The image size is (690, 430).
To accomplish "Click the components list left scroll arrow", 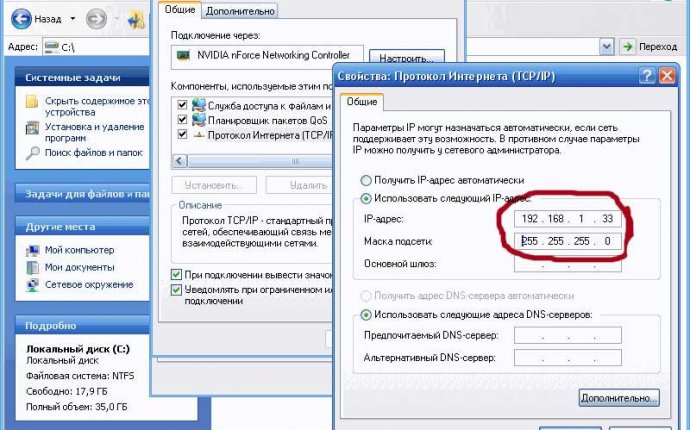I will 180,161.
